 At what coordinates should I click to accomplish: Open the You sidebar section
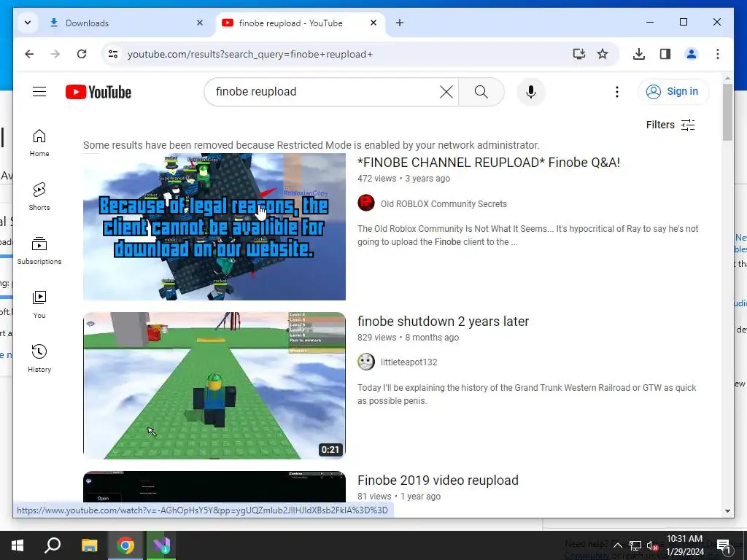click(39, 304)
